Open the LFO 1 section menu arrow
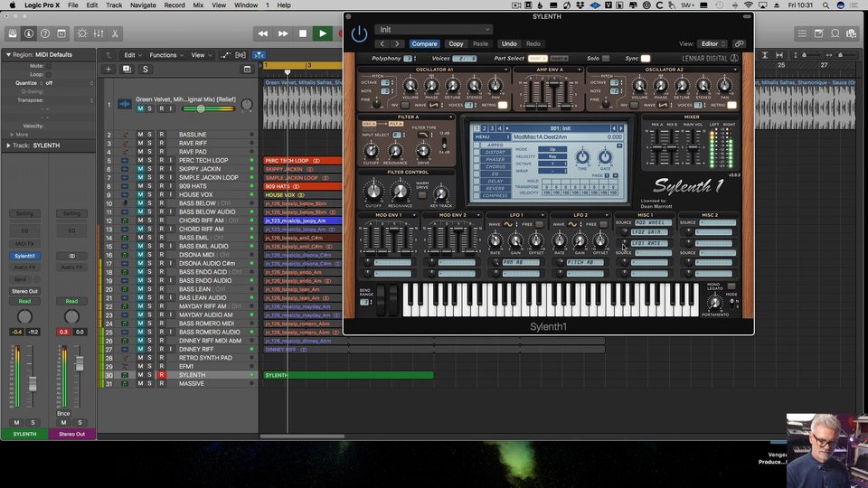This screenshot has height=488, width=868. tap(542, 215)
